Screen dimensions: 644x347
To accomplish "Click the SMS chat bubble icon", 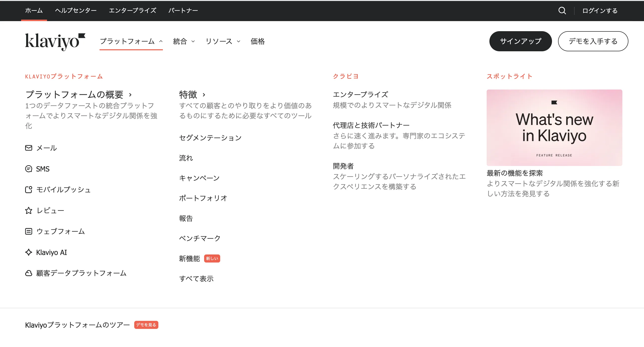I will [x=29, y=169].
